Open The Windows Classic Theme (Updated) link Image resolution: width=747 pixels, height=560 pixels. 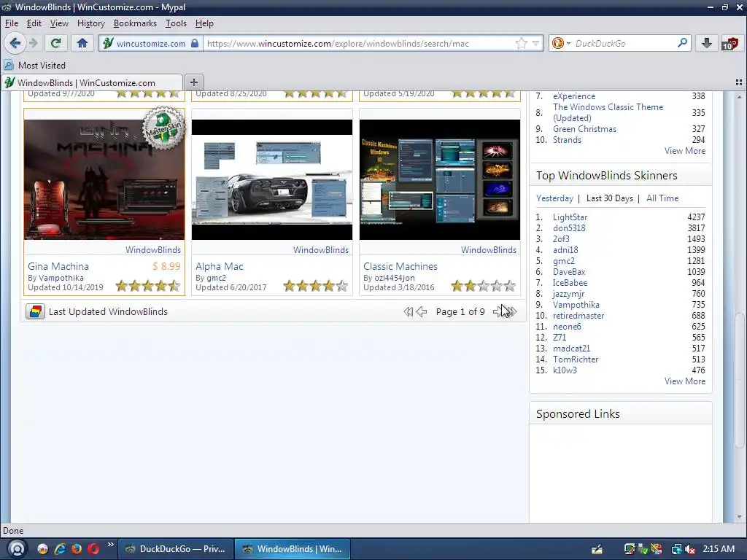click(608, 112)
